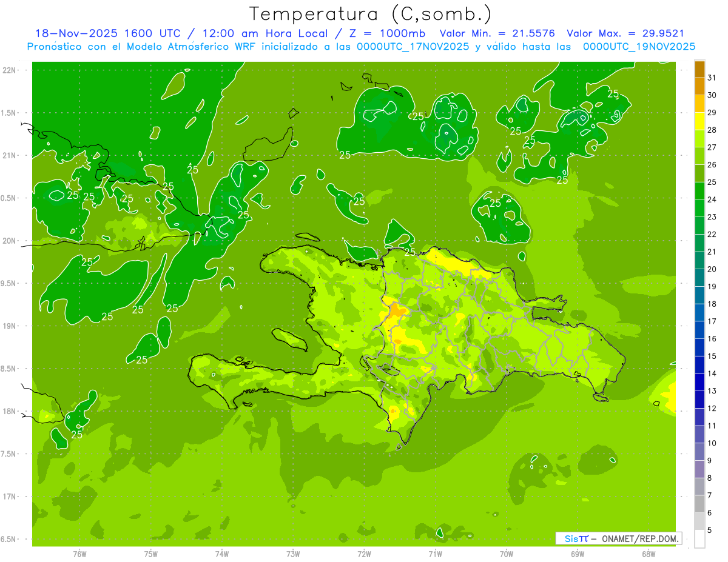Click the teal legend swatch between 19 and 20
The width and height of the screenshot is (728, 562).
click(x=699, y=278)
